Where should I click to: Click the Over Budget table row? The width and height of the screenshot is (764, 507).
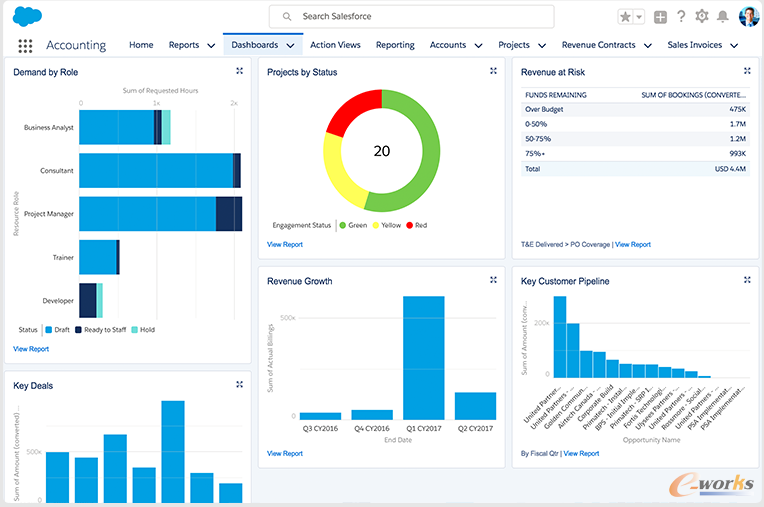pos(635,109)
